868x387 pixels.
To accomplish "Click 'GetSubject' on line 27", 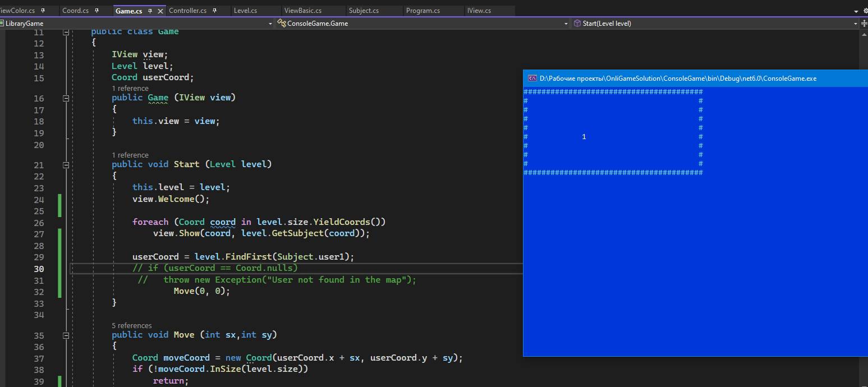I will click(297, 233).
